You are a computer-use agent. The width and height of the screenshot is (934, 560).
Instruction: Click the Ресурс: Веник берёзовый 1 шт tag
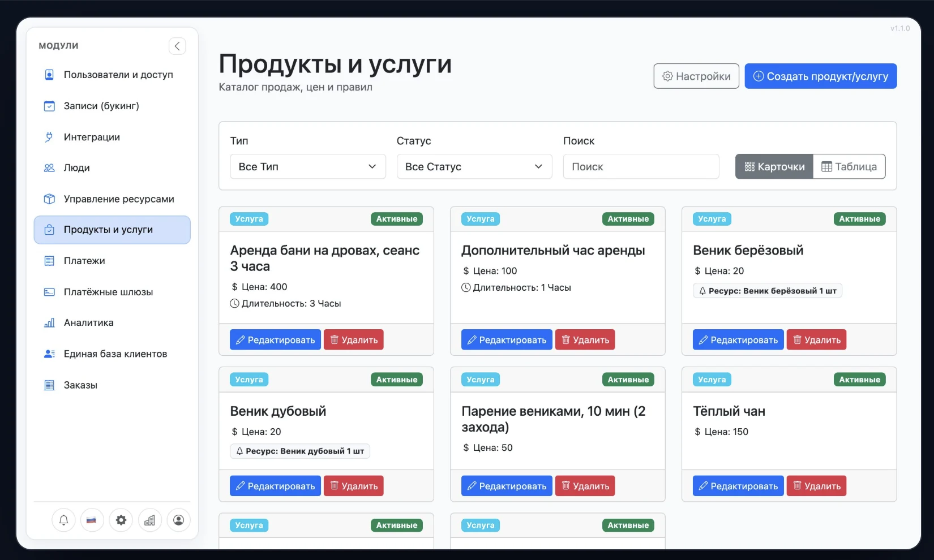(x=768, y=291)
